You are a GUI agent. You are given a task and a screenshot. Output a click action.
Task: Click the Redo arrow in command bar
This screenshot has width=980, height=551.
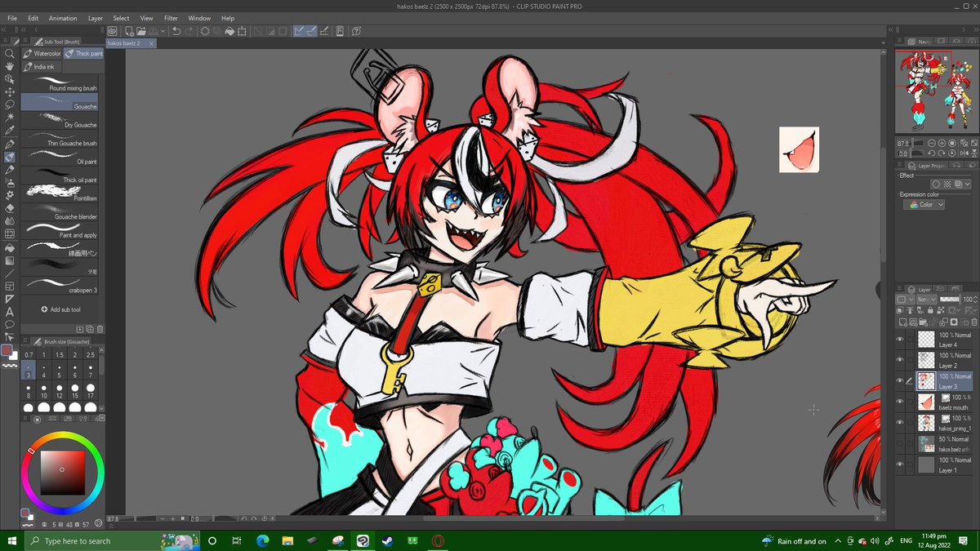tap(189, 31)
